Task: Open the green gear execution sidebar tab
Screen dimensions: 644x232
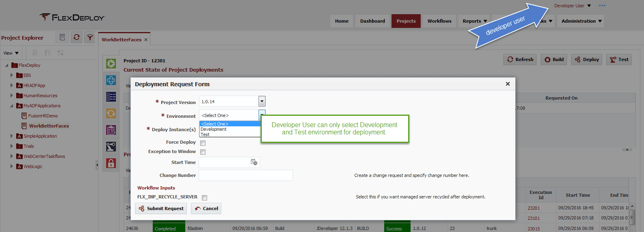Action: tap(111, 64)
